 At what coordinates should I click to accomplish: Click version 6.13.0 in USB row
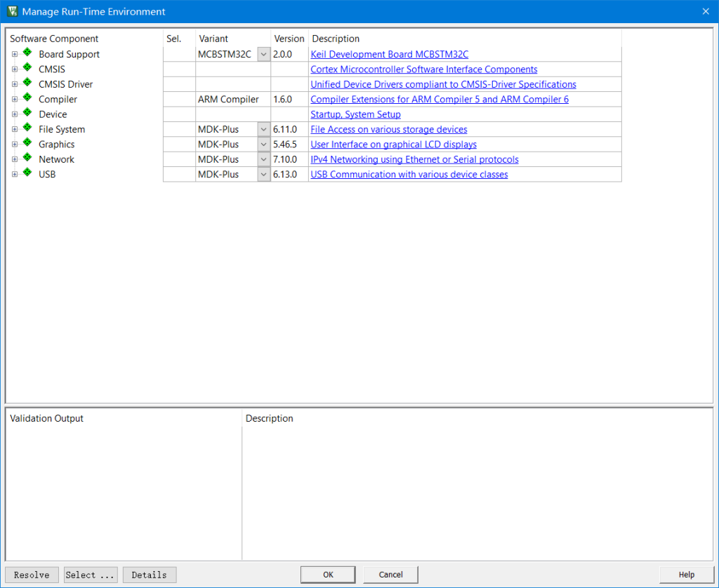(x=285, y=174)
